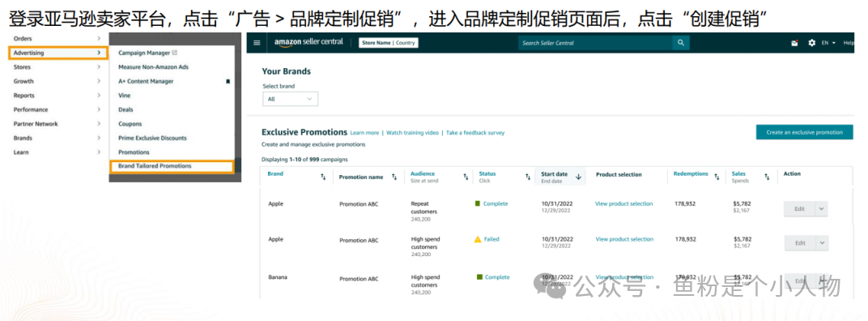Focus the Search Seller Central field

pos(595,43)
